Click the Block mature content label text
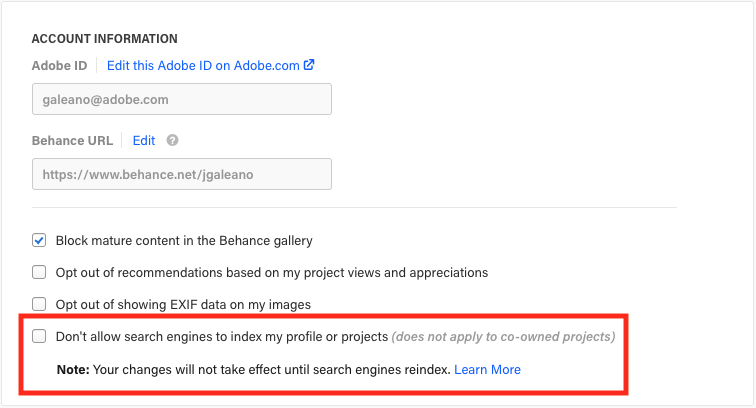 pyautogui.click(x=184, y=241)
